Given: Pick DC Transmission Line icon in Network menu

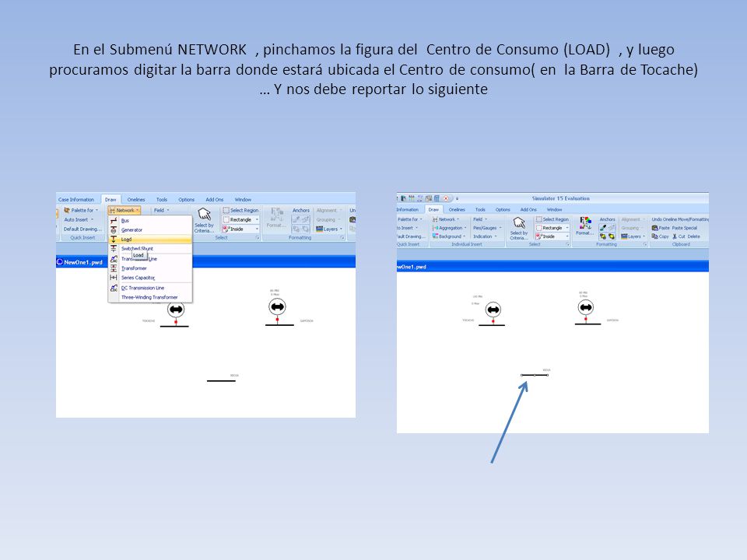Looking at the screenshot, I should (114, 288).
